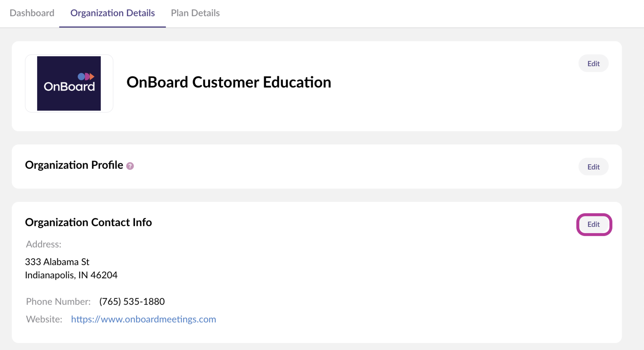The height and width of the screenshot is (350, 644).
Task: Click the Address label
Action: [44, 244]
